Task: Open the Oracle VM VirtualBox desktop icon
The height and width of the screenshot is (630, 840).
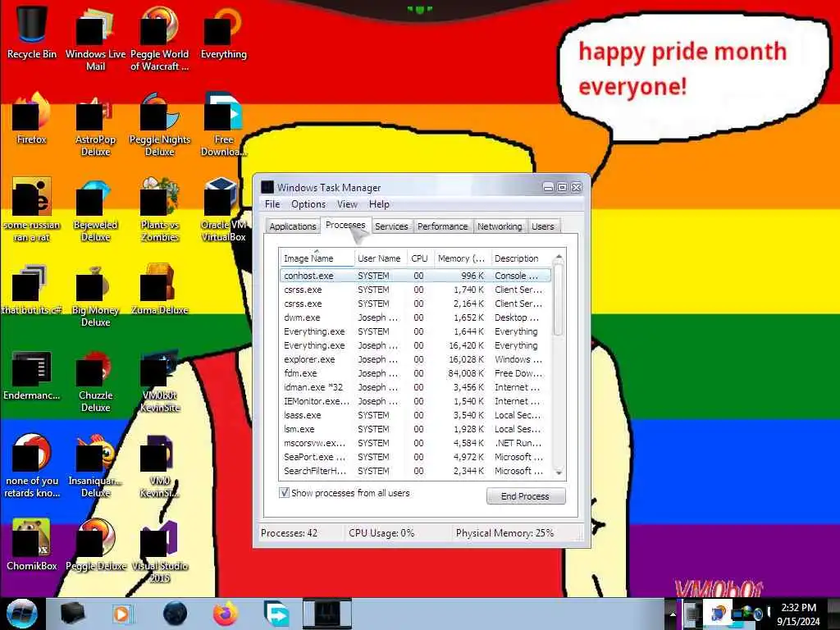Action: [223, 209]
